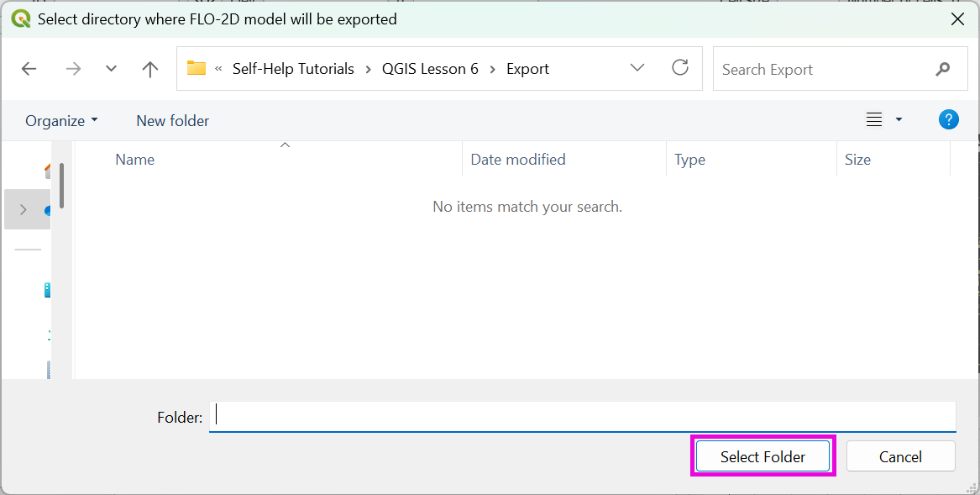Open the Help button with the question mark
This screenshot has width=980, height=495.
click(948, 120)
